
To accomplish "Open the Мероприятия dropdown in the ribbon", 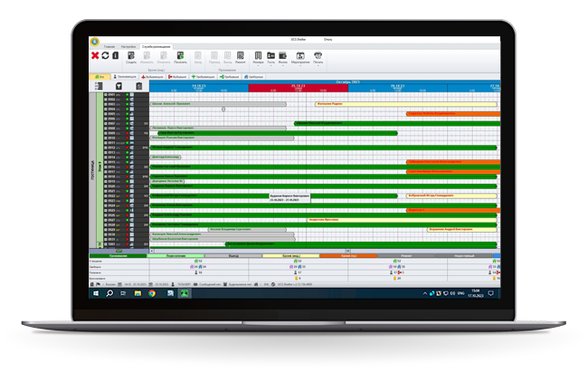I will tap(300, 59).
